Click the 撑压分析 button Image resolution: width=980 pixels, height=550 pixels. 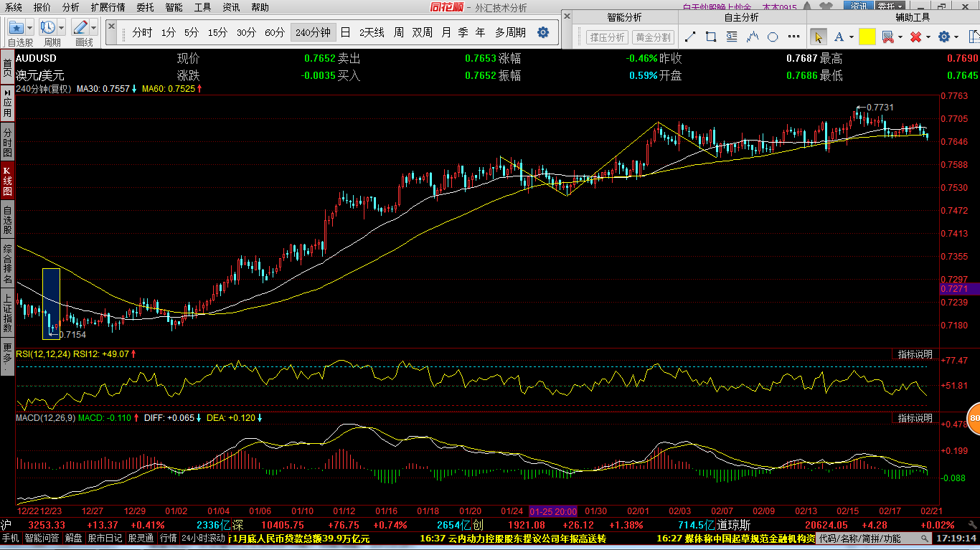point(607,37)
